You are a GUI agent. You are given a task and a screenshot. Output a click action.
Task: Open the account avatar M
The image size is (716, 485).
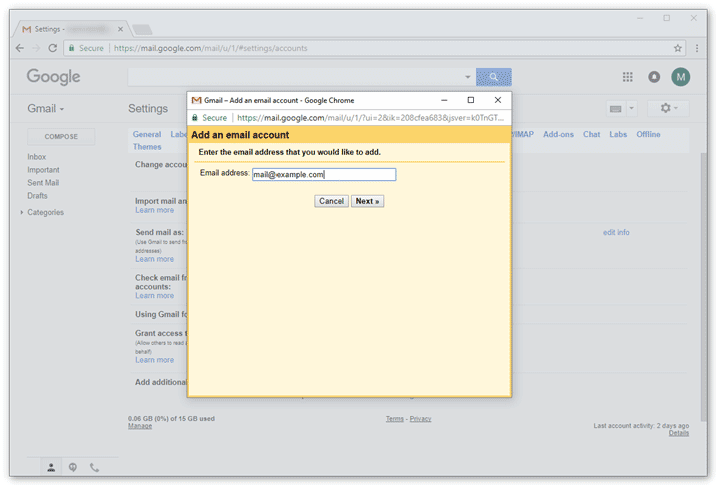[x=681, y=77]
